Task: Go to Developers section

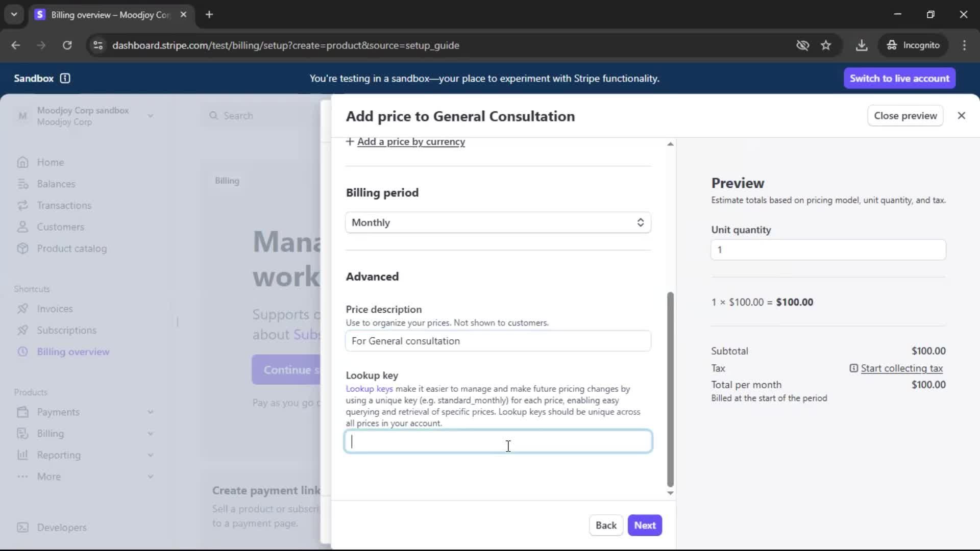Action: click(x=61, y=528)
